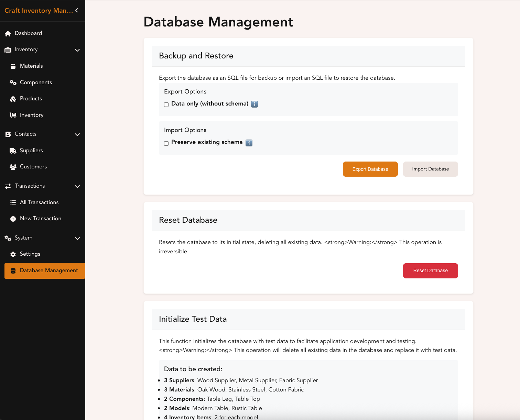The width and height of the screenshot is (520, 420).
Task: Click the Customers people icon
Action: 13,167
